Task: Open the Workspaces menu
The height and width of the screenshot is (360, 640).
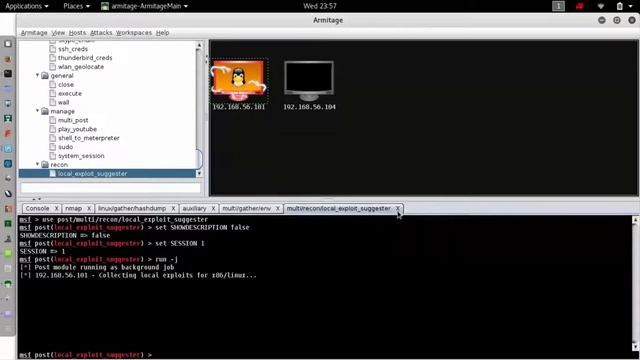Action: [133, 33]
